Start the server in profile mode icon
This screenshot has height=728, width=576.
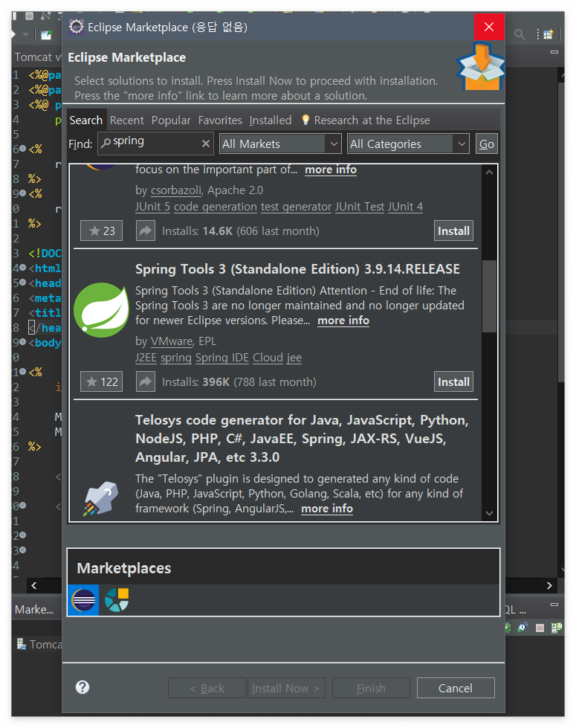(523, 628)
